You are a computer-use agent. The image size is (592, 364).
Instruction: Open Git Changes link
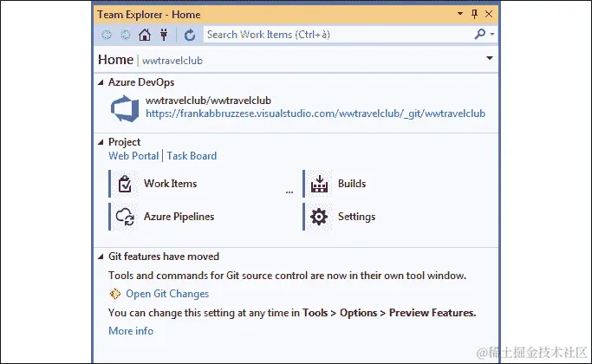coord(167,294)
